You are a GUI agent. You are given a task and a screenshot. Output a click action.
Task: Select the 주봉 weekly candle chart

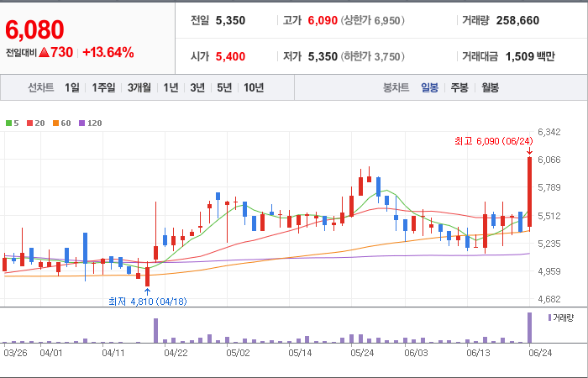point(459,87)
